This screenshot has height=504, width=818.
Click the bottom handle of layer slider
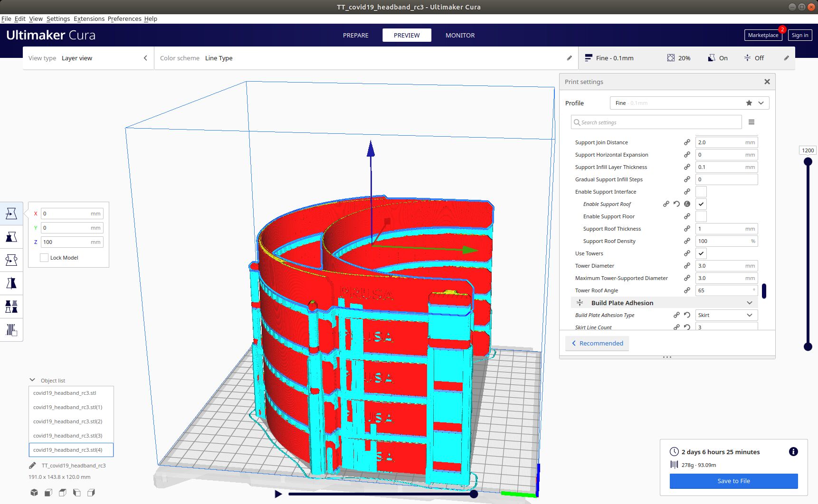pos(808,346)
